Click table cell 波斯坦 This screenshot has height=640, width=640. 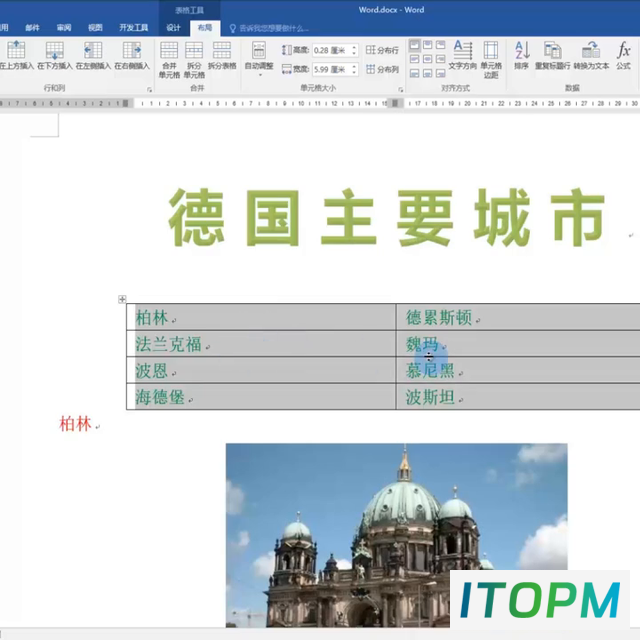click(518, 396)
